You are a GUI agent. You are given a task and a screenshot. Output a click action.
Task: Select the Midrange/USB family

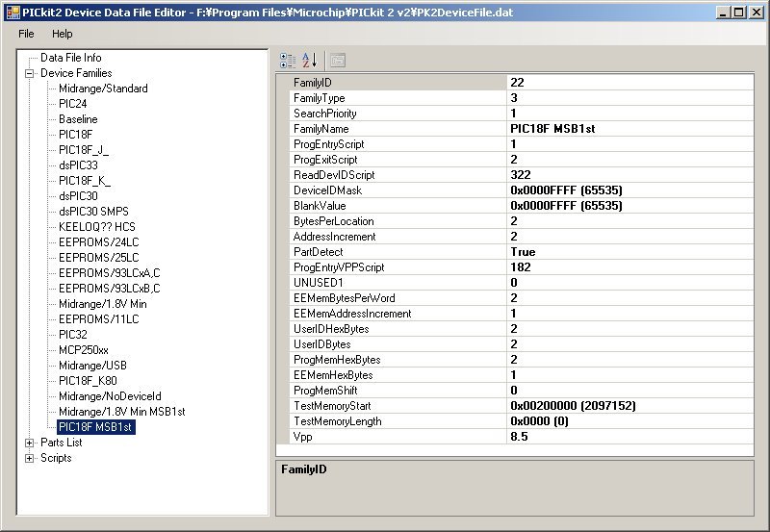tap(92, 366)
